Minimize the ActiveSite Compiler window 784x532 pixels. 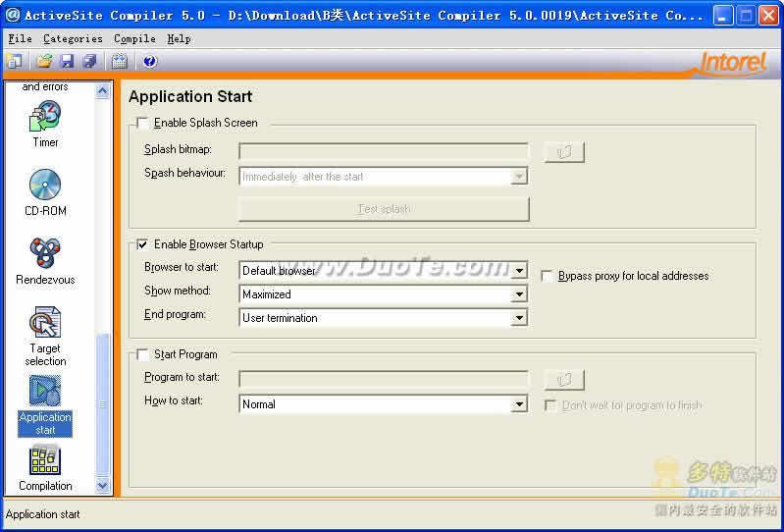point(722,16)
